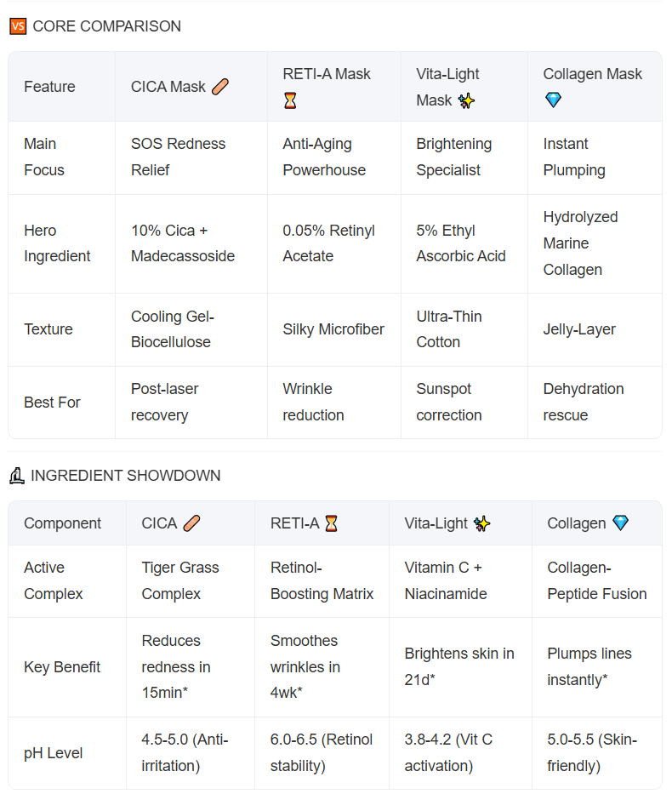Click the hourglass emoji under RETI-A Mask
672x794 pixels.
(x=291, y=100)
